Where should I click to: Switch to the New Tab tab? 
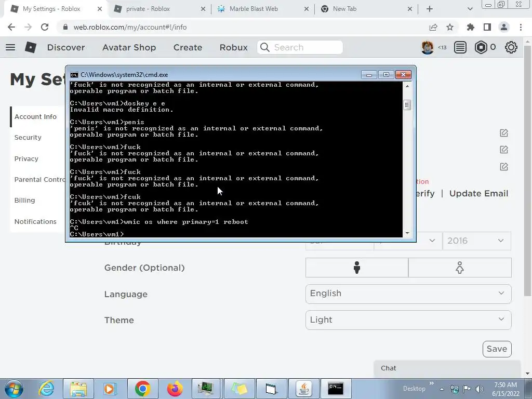click(365, 9)
